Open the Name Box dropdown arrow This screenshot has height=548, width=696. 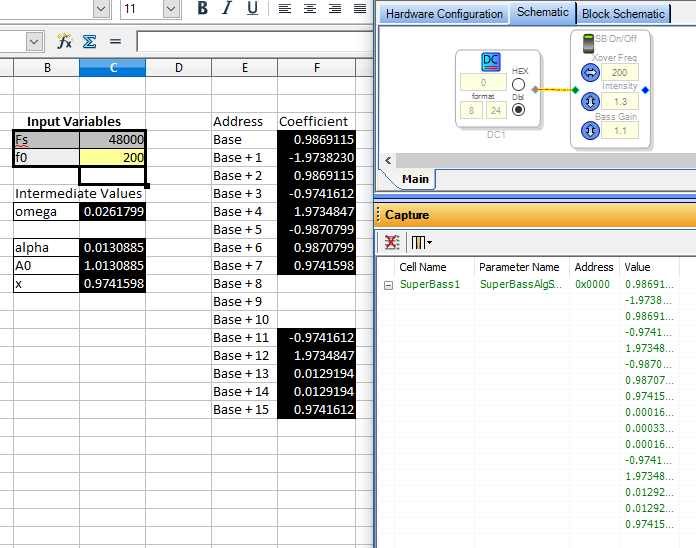(34, 42)
